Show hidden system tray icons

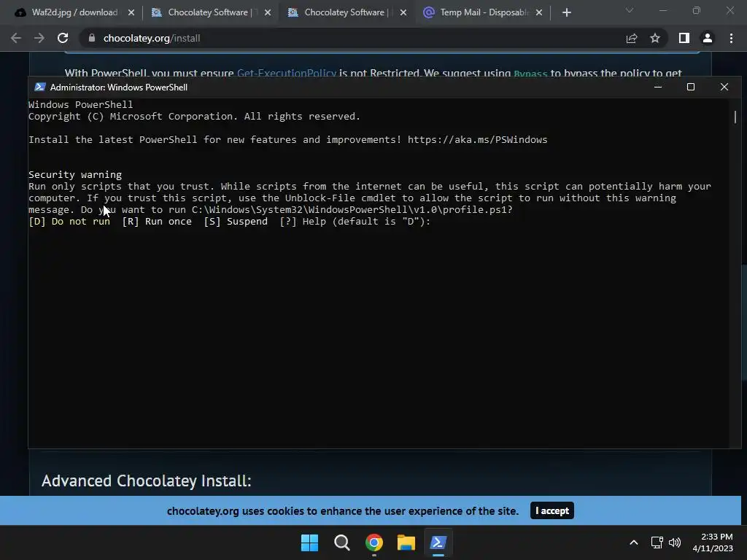(634, 542)
